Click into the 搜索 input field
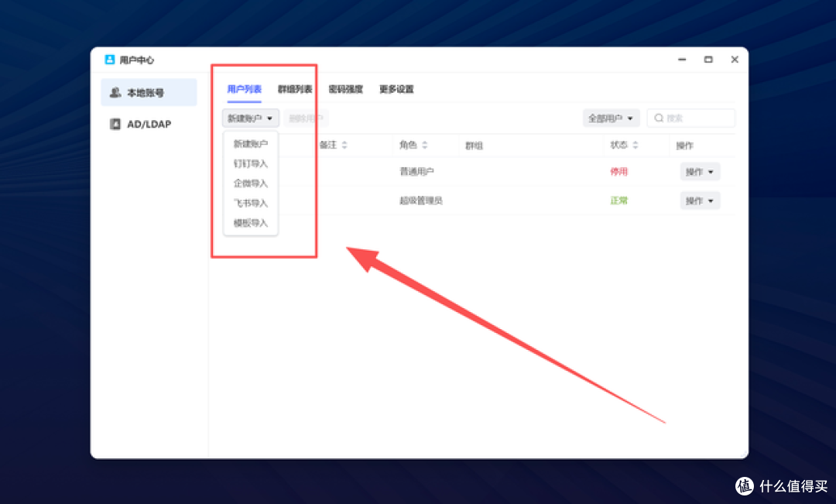 pyautogui.click(x=691, y=118)
